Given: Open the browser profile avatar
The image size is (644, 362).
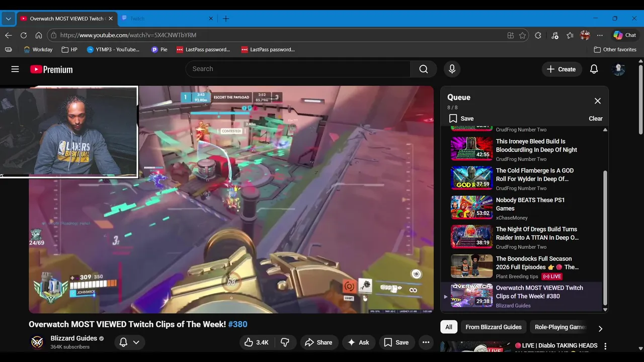Looking at the screenshot, I should point(585,35).
